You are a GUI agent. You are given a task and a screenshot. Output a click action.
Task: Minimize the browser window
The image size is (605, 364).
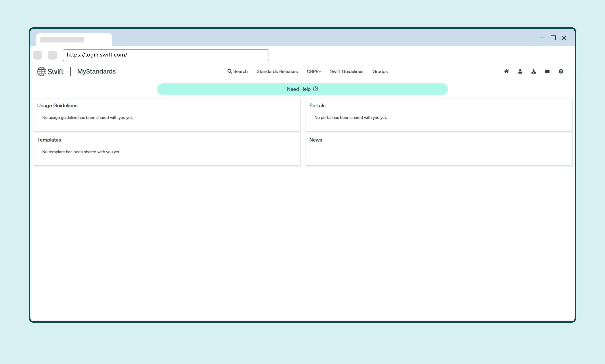click(x=542, y=38)
